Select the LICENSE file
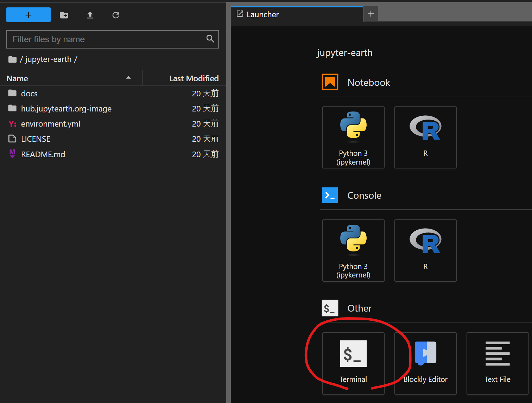This screenshot has height=403, width=532. pyautogui.click(x=36, y=139)
